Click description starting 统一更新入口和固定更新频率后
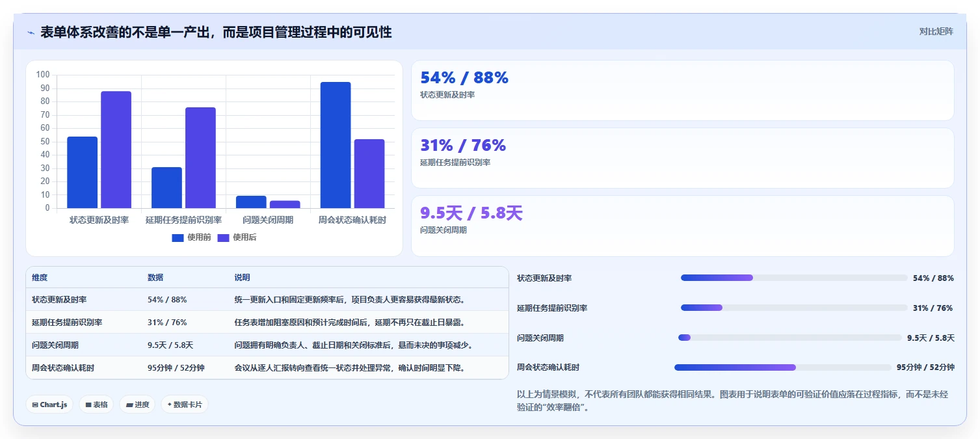 [x=350, y=300]
